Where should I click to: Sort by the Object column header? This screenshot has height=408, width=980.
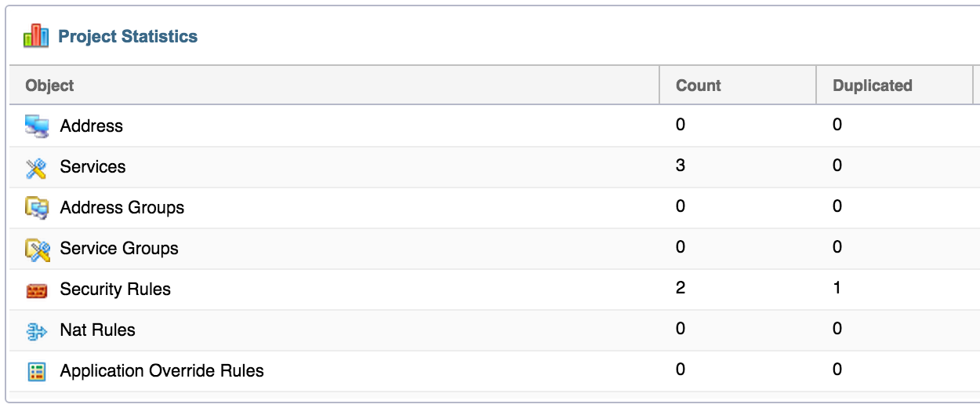(49, 86)
